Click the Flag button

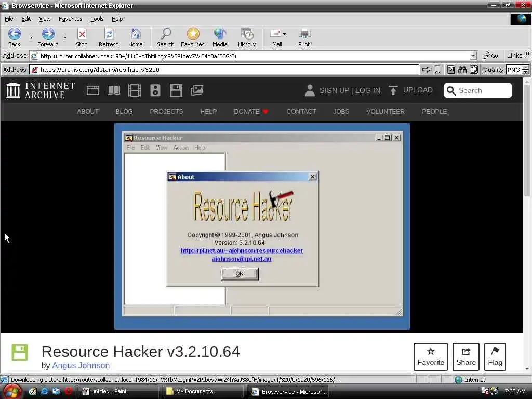coord(495,356)
